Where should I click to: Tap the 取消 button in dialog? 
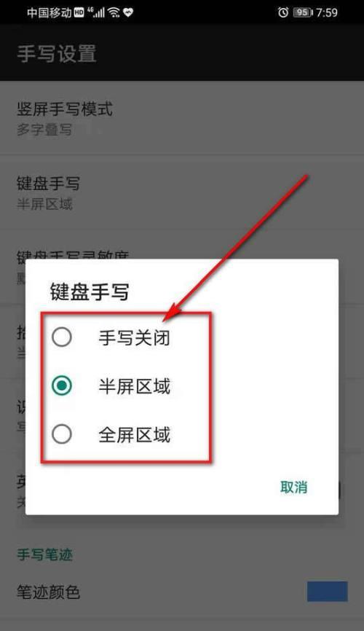(293, 487)
